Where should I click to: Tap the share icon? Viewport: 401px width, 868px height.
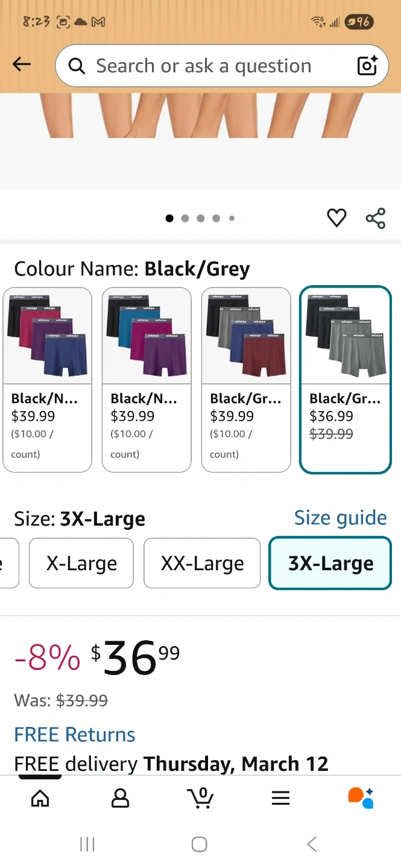tap(375, 218)
